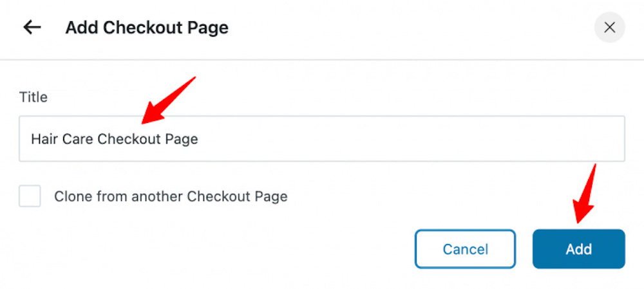Screen dimensions: 644x289
Task: Click the circular gray close icon
Action: 609,28
